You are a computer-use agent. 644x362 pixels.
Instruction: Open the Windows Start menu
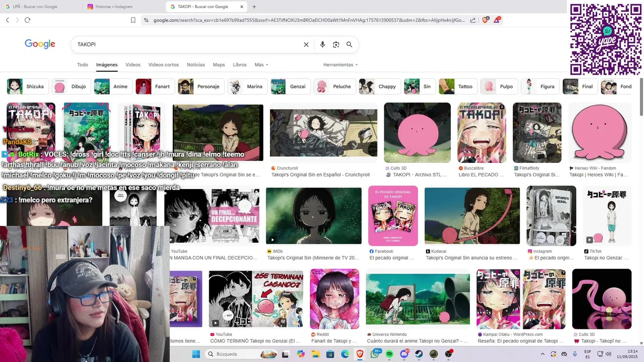[196, 354]
